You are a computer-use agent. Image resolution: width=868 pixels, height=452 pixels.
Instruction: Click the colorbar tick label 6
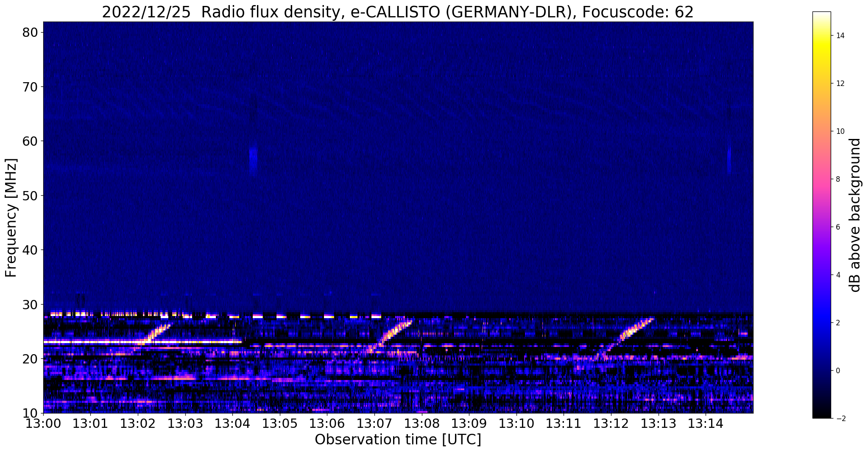[x=837, y=227]
